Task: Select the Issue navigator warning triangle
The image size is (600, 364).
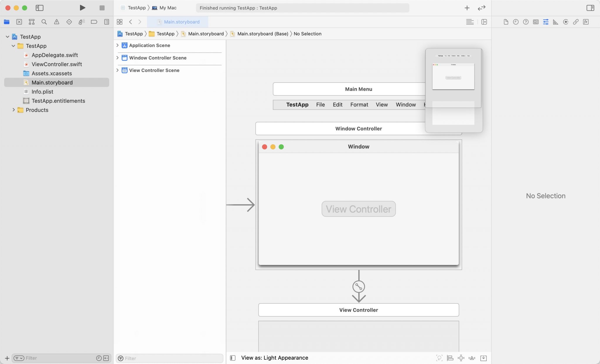Action: click(x=57, y=22)
